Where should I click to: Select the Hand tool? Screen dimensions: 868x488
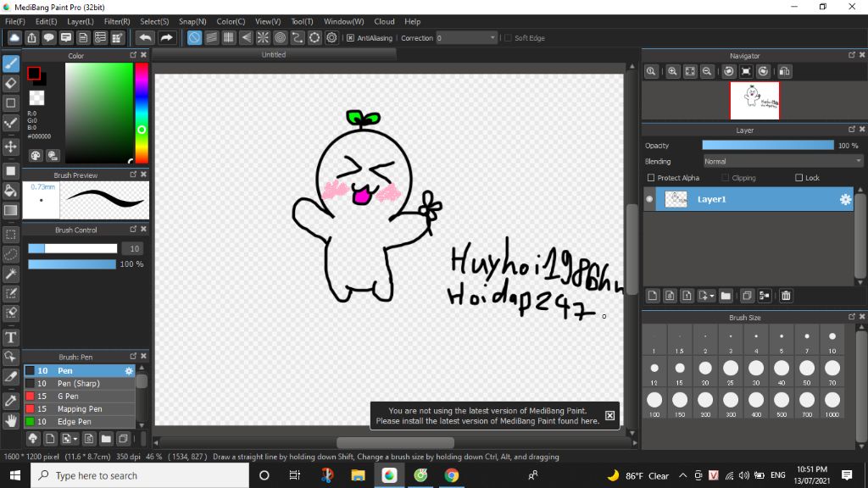[10, 421]
